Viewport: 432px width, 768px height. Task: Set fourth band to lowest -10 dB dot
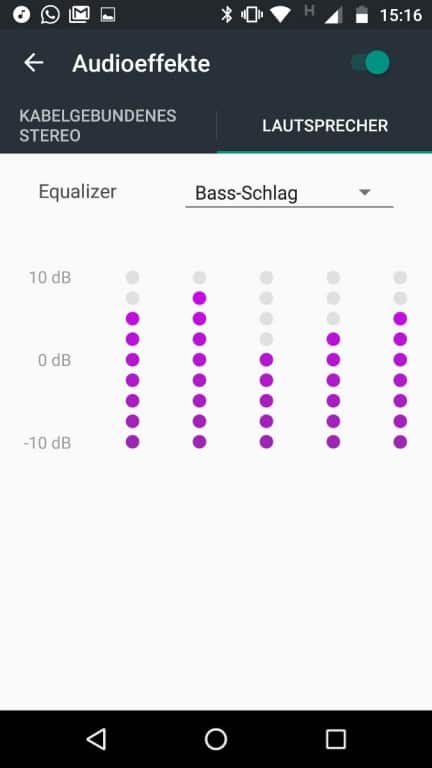(333, 442)
